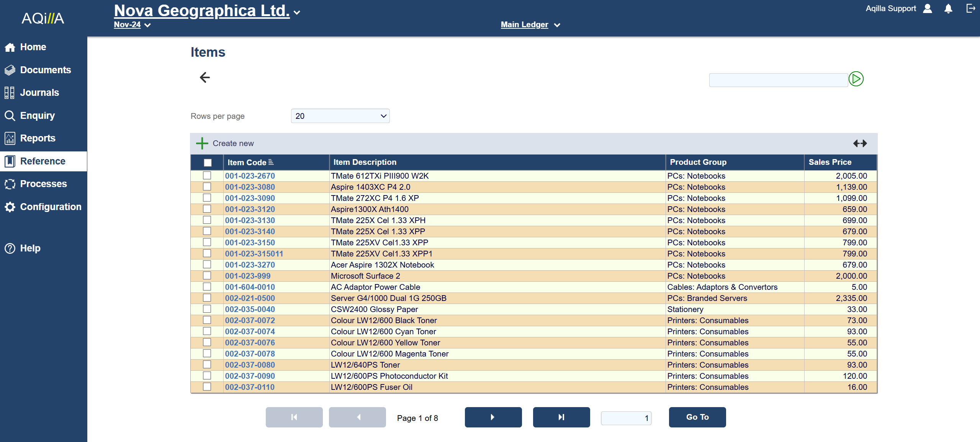Open item link 001-604-0010

point(250,287)
